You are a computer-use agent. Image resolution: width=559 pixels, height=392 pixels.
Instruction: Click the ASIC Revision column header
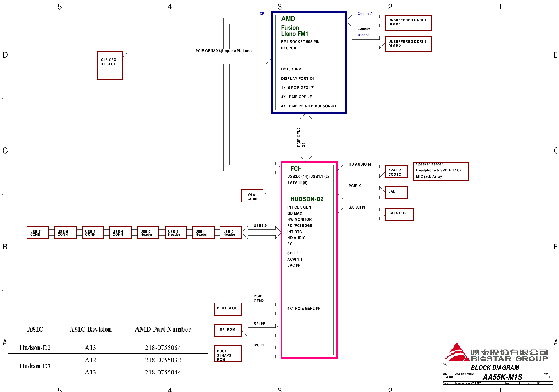pyautogui.click(x=91, y=329)
